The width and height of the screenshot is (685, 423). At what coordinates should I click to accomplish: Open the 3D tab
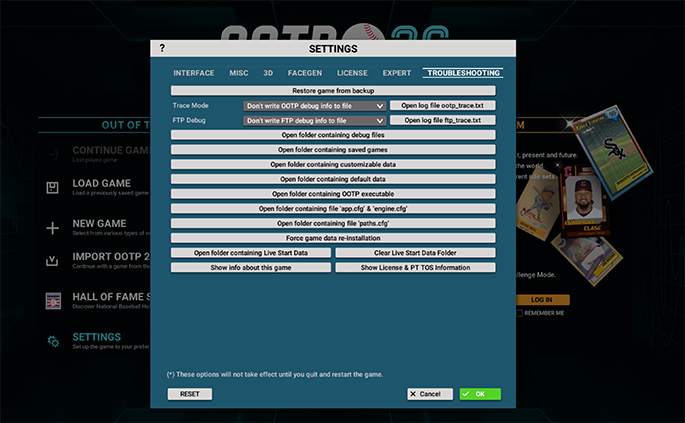point(268,73)
